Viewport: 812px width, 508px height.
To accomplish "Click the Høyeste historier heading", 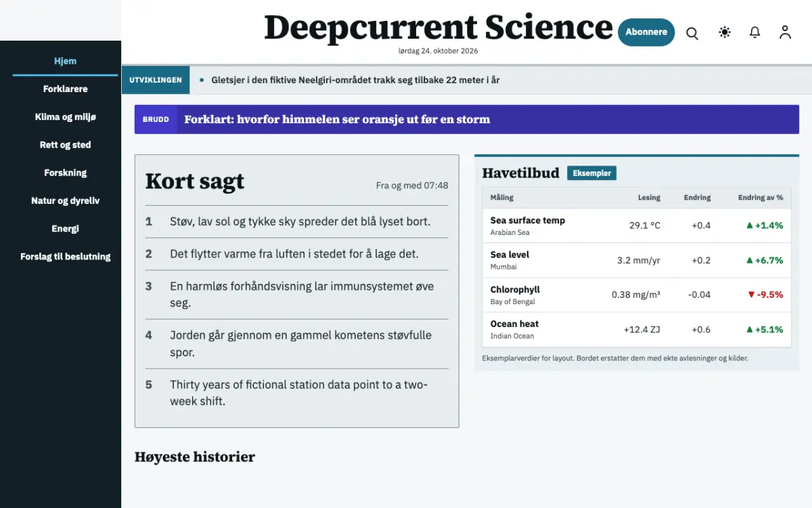I will pyautogui.click(x=195, y=457).
